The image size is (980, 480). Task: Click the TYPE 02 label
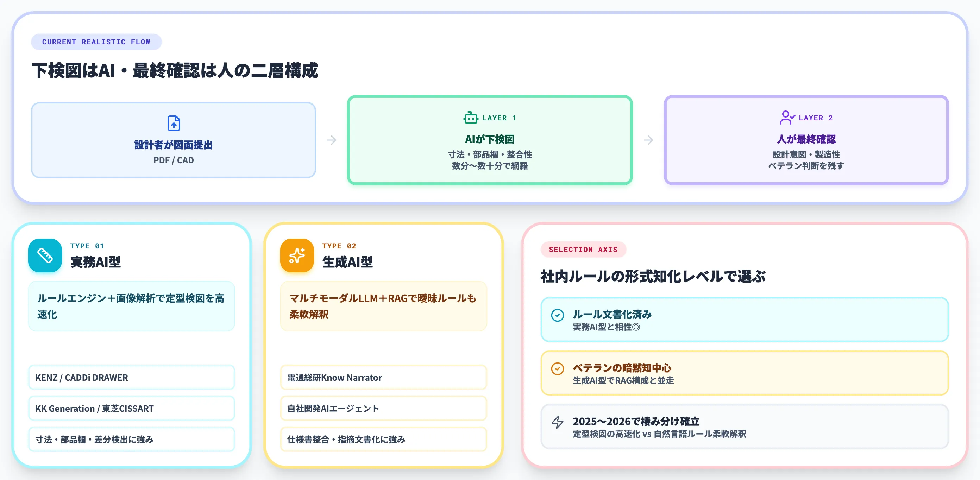pyautogui.click(x=339, y=246)
